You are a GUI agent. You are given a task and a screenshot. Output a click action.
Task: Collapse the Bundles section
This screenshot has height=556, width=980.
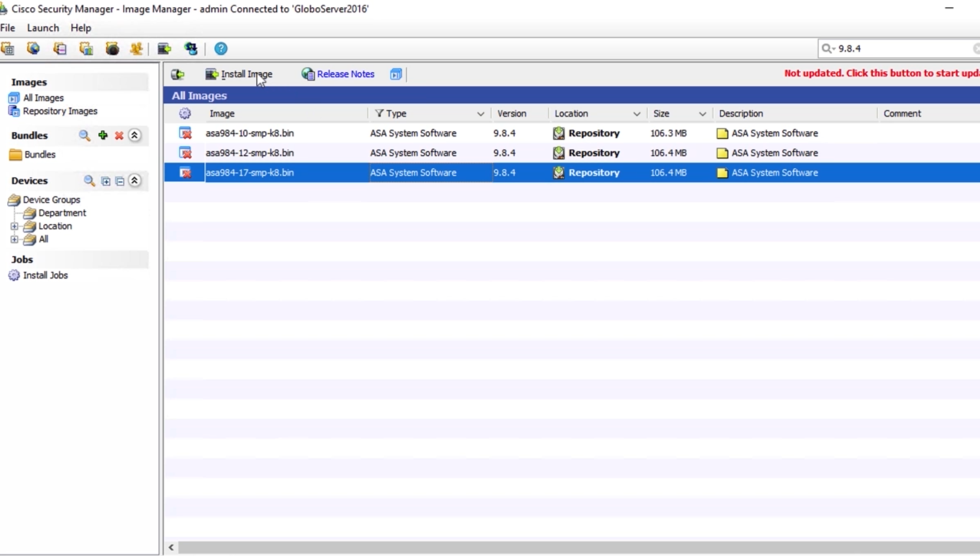click(134, 136)
